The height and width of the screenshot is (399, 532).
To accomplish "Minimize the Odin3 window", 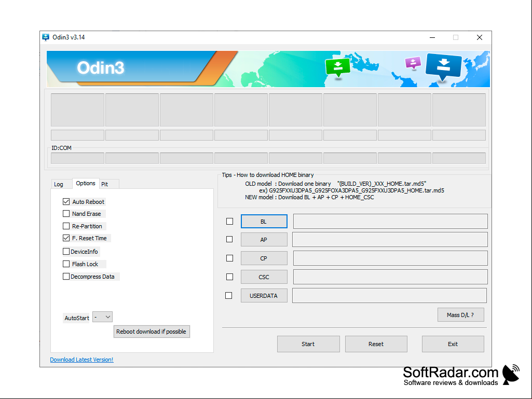I will click(x=432, y=37).
